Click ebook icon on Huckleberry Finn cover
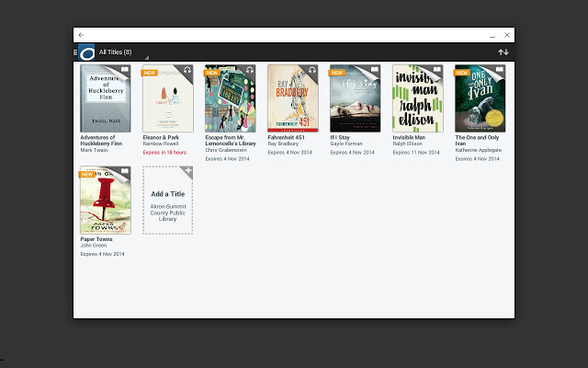 tap(125, 70)
